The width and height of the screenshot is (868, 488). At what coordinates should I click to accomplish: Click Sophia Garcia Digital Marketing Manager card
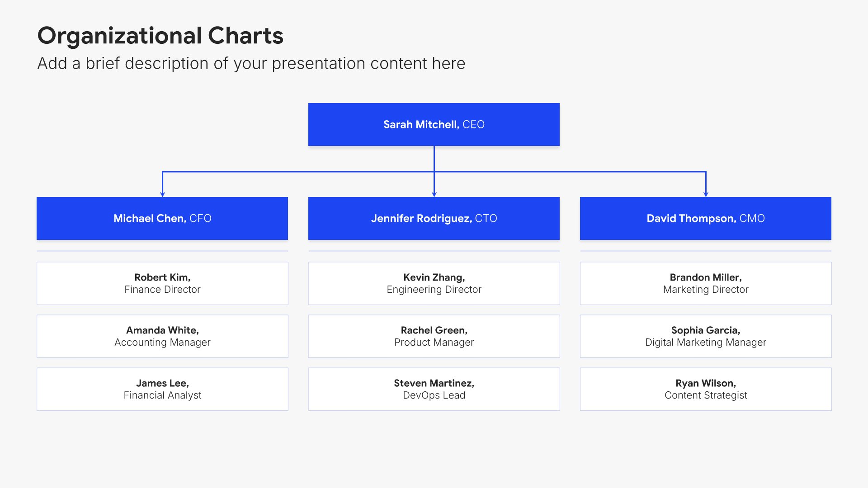point(705,336)
